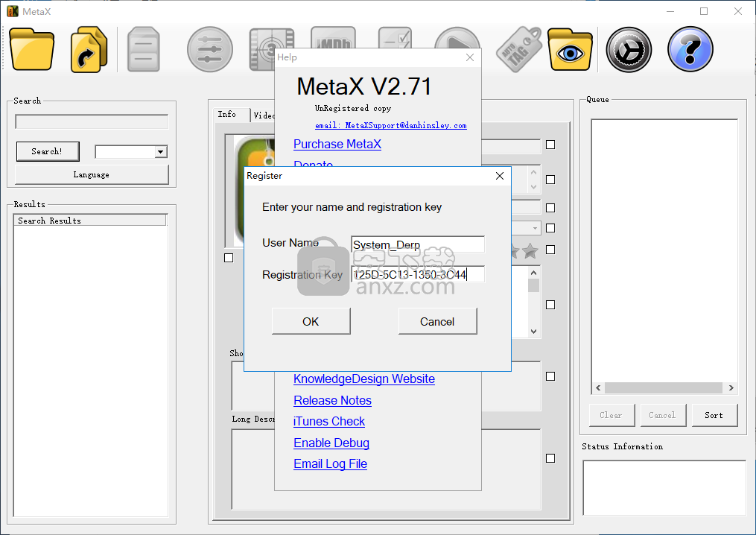Image resolution: width=756 pixels, height=535 pixels.
Task: Close the Help window with X
Action: (470, 57)
